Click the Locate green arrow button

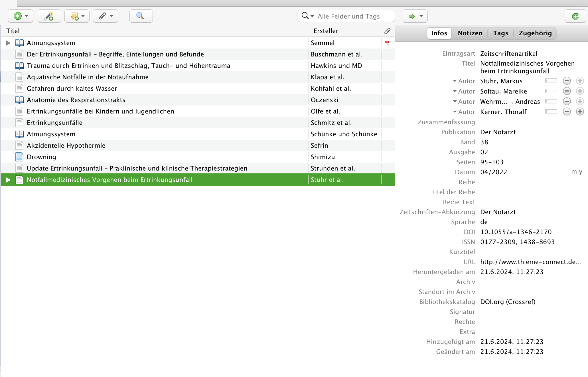tap(412, 16)
